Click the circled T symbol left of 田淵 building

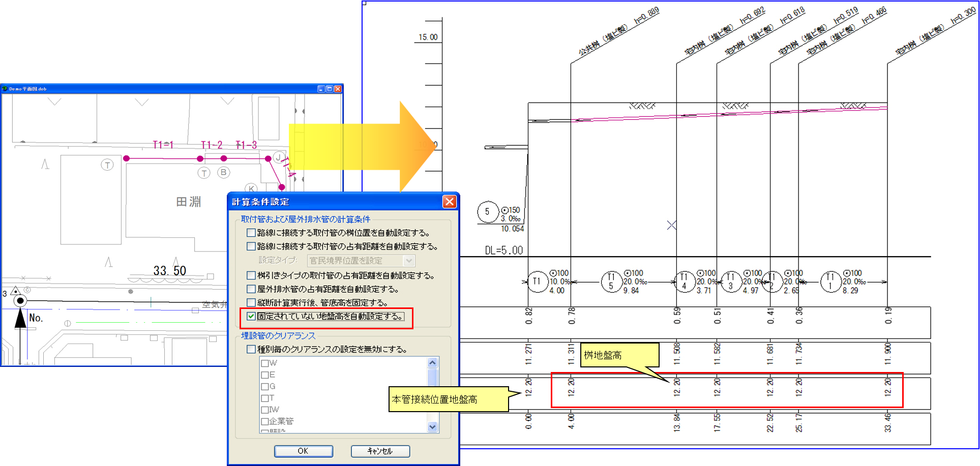point(107,165)
